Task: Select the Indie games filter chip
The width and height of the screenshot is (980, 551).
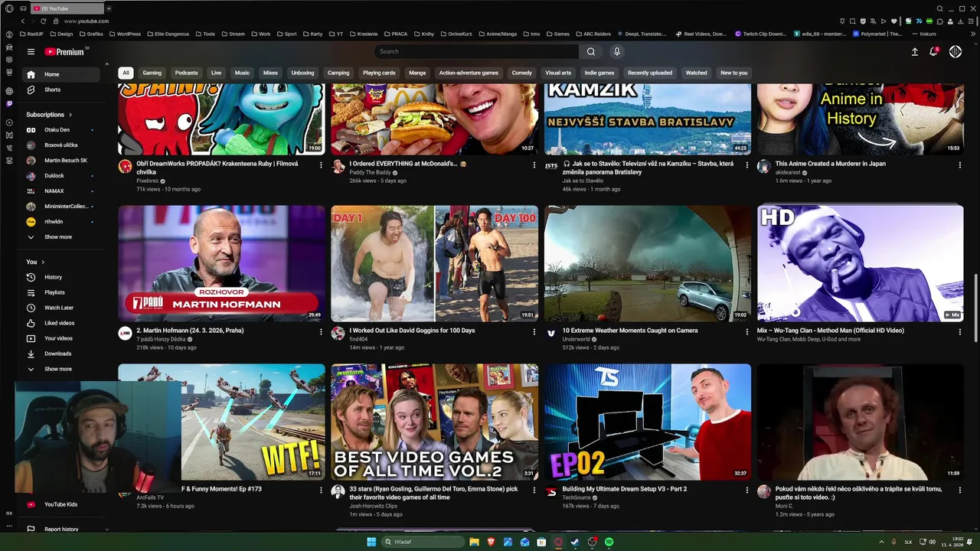Action: coord(599,73)
